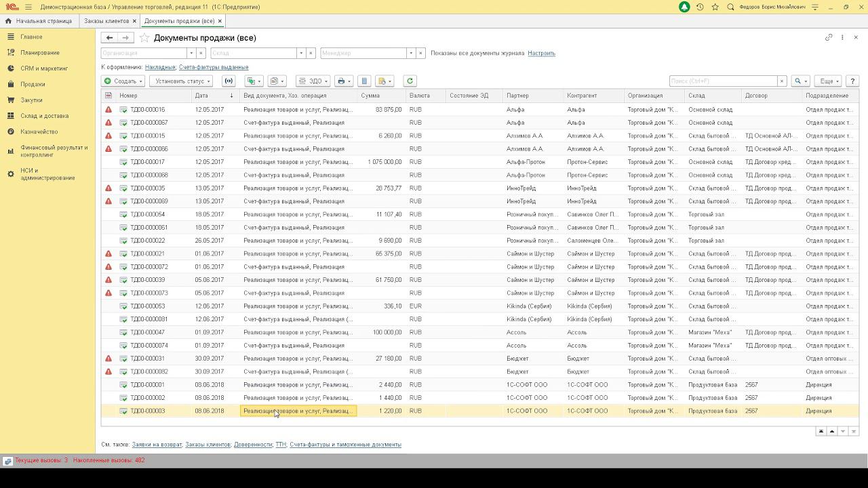Image resolution: width=868 pixels, height=488 pixels.
Task: Select cell with amount 1 075 000,00
Action: click(380, 162)
